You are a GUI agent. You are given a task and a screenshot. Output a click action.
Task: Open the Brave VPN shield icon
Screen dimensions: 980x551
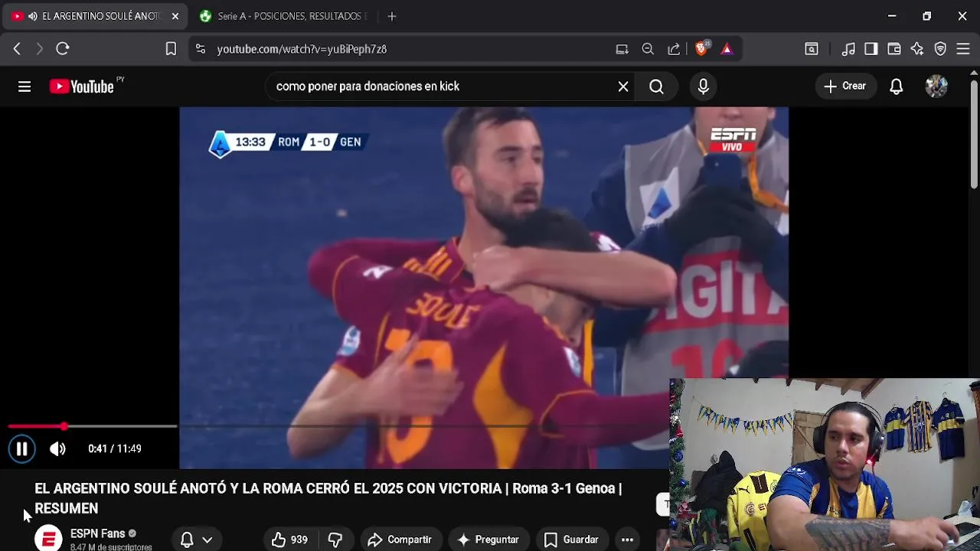point(941,49)
